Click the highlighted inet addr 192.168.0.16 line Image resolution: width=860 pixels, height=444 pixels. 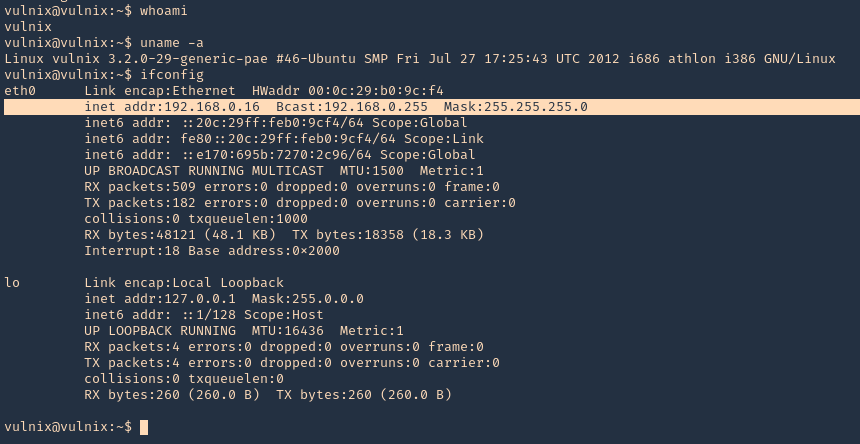pyautogui.click(x=432, y=107)
